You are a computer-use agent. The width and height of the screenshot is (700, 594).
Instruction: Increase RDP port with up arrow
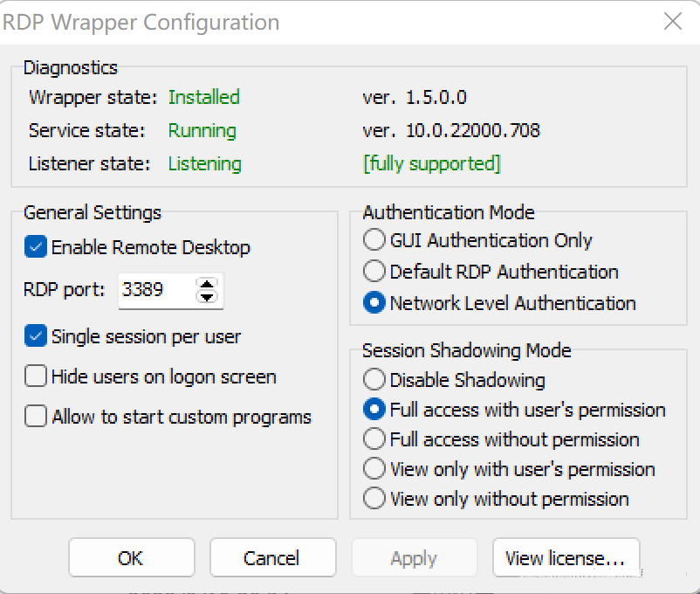pyautogui.click(x=207, y=283)
